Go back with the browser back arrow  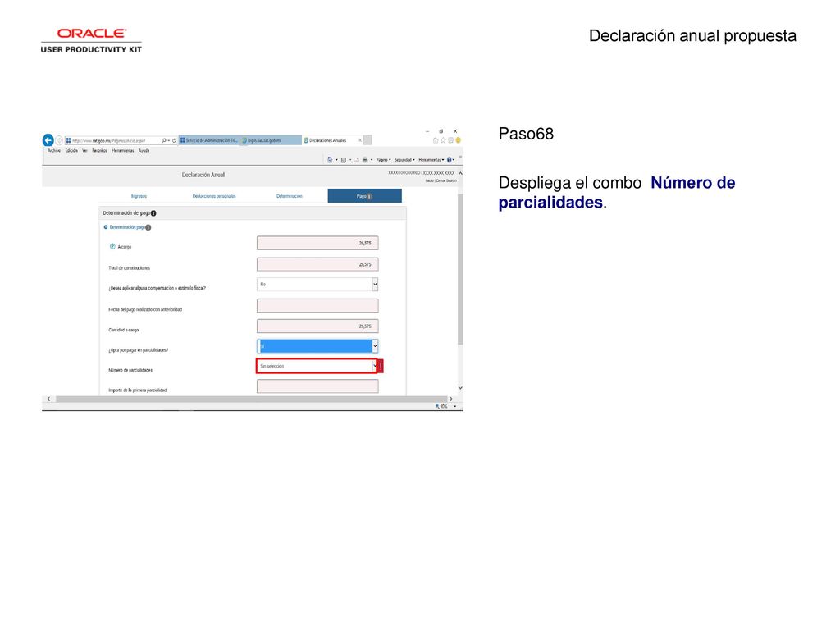coord(48,140)
